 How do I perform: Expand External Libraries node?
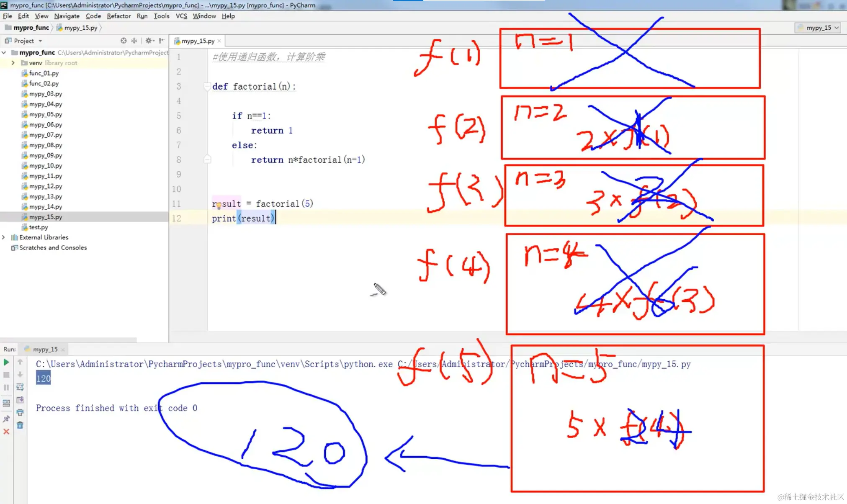(4, 237)
